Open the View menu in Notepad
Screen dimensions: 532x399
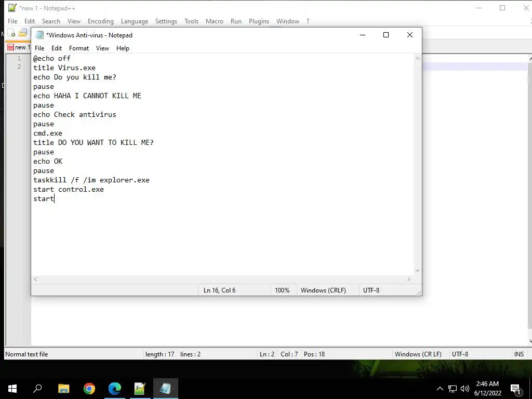tap(102, 48)
